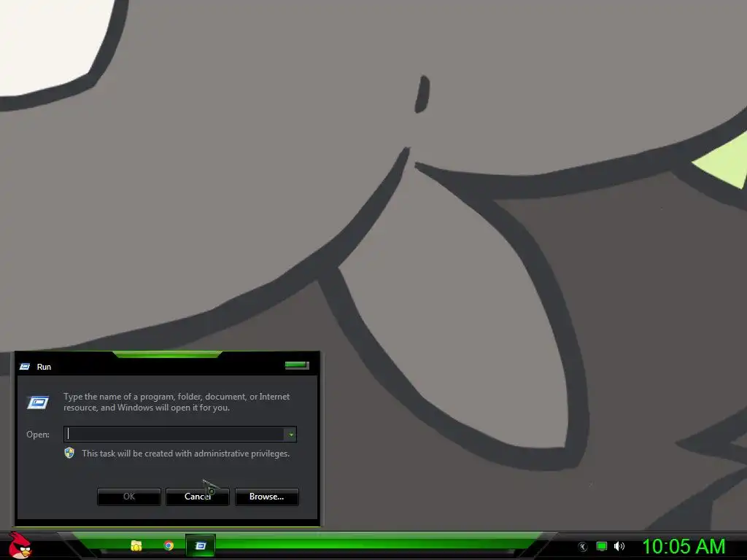Click the administrative privileges shield icon
The image size is (747, 560).
point(69,453)
